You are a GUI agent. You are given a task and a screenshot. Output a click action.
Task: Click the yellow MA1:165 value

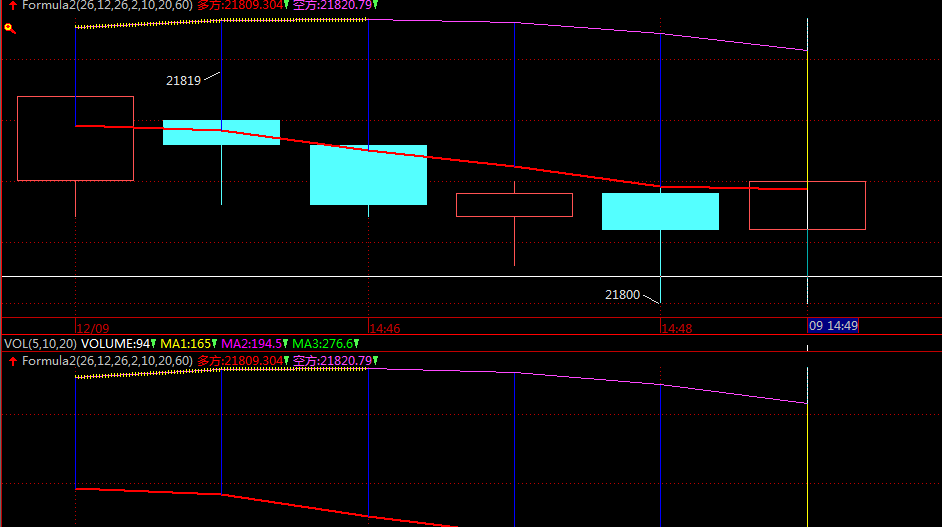tap(186, 344)
